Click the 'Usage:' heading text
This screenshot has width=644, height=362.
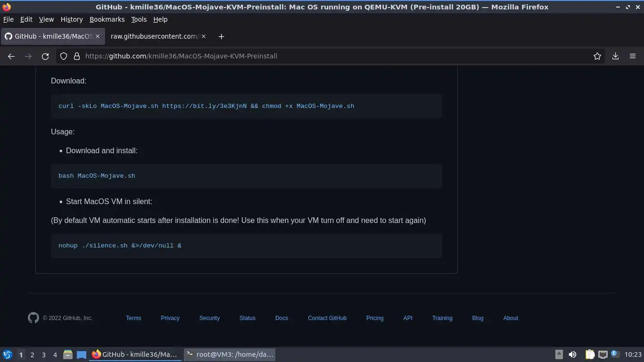63,132
